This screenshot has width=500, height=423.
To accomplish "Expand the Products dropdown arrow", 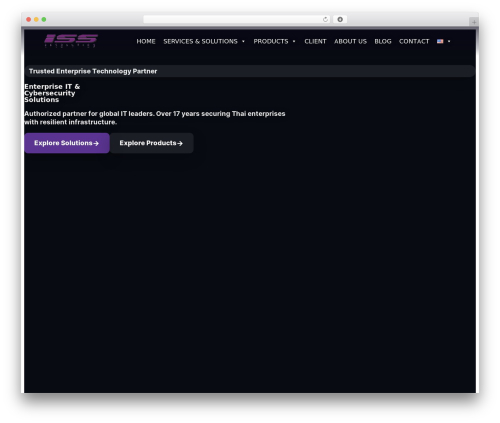I will pos(294,41).
